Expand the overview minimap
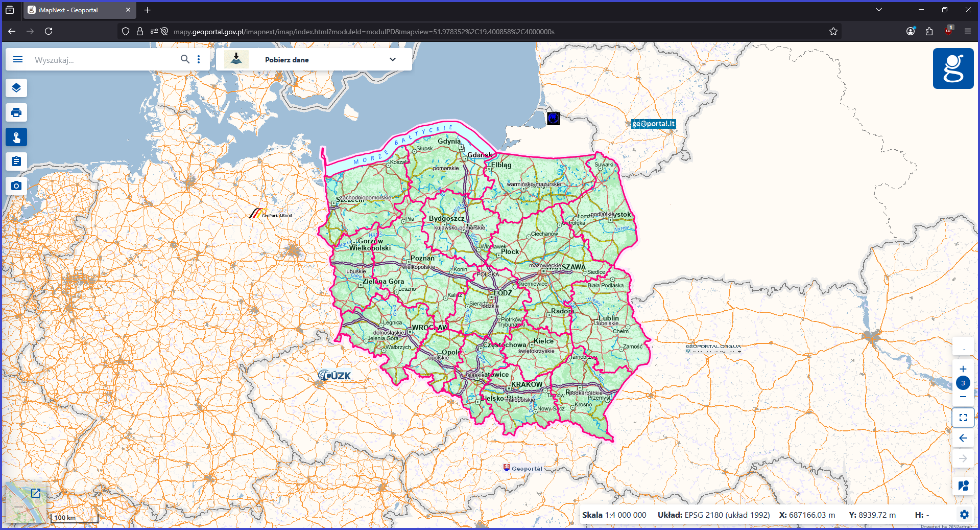980x530 pixels. click(x=35, y=494)
